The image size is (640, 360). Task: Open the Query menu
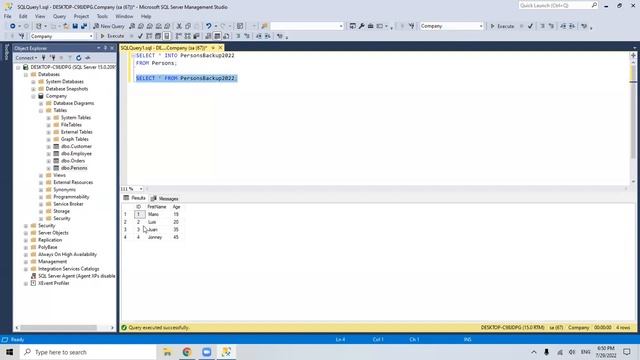coord(59,16)
